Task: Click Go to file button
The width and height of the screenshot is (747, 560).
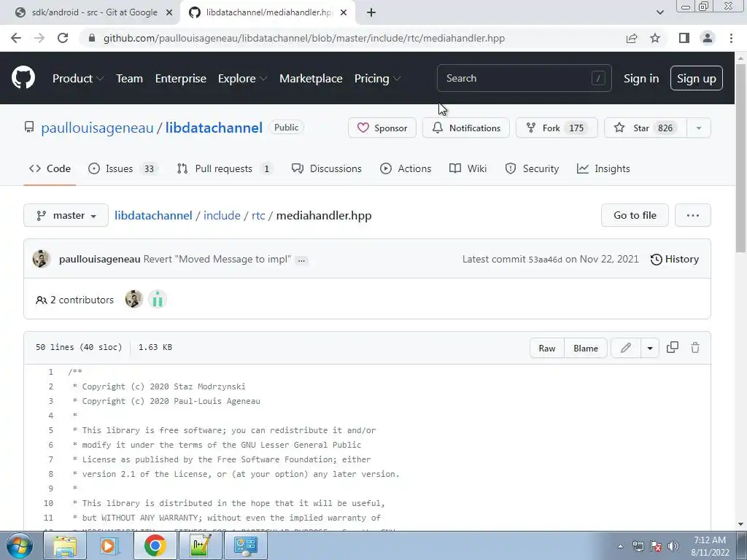Action: pyautogui.click(x=635, y=215)
